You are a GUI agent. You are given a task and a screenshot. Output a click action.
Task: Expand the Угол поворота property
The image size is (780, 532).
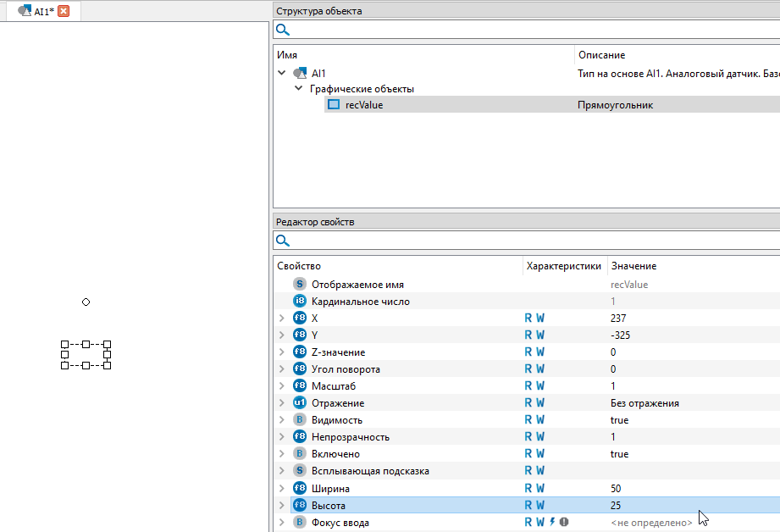pyautogui.click(x=282, y=369)
